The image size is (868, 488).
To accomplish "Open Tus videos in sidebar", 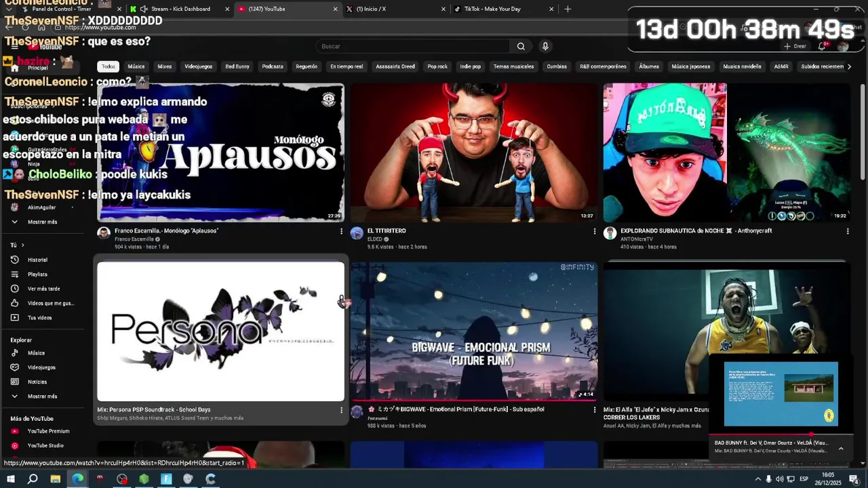I will pyautogui.click(x=39, y=318).
